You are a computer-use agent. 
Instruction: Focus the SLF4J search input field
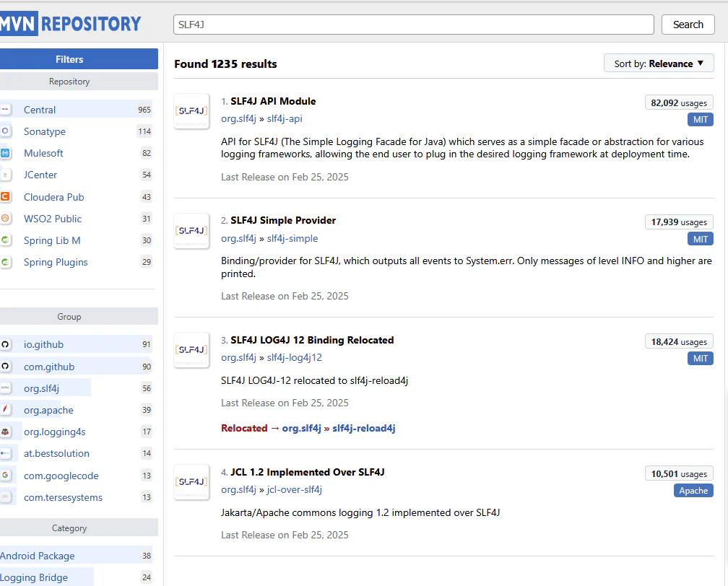413,25
